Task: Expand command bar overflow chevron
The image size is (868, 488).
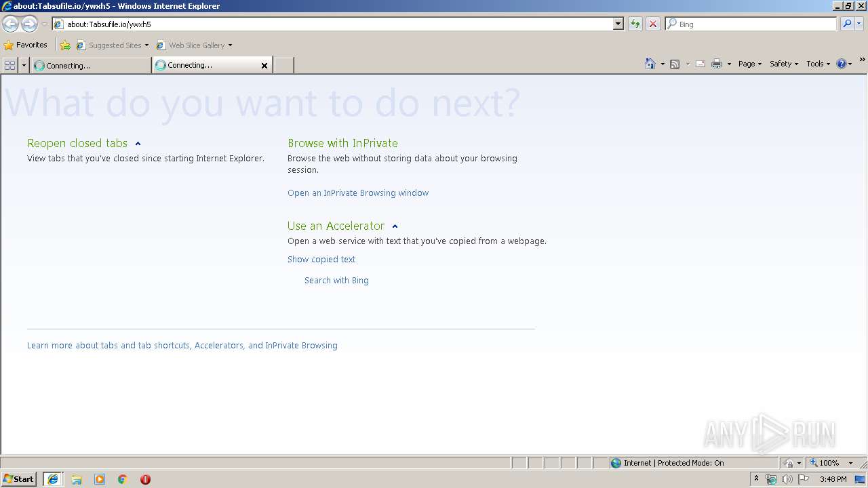Action: pos(862,61)
